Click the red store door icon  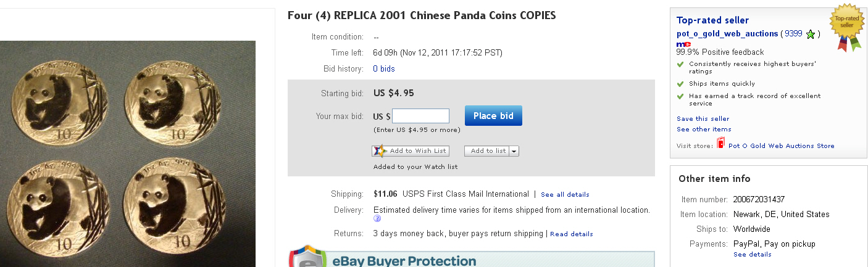pos(720,145)
